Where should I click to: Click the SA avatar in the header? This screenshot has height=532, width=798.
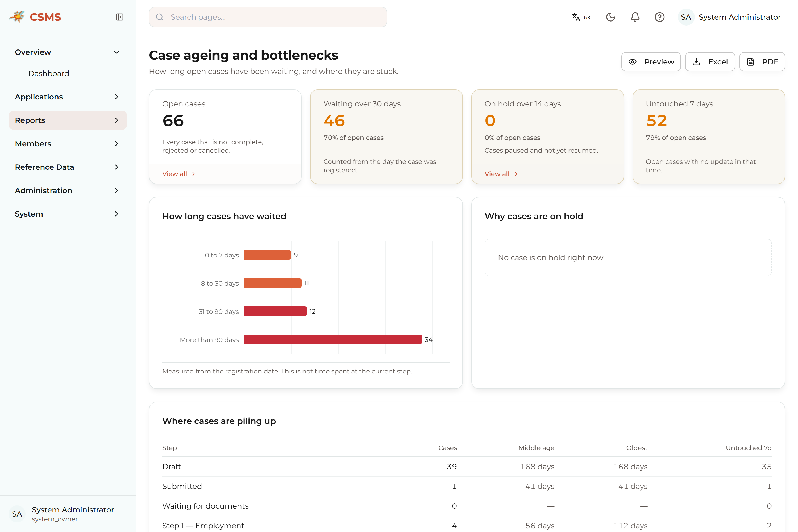point(686,17)
